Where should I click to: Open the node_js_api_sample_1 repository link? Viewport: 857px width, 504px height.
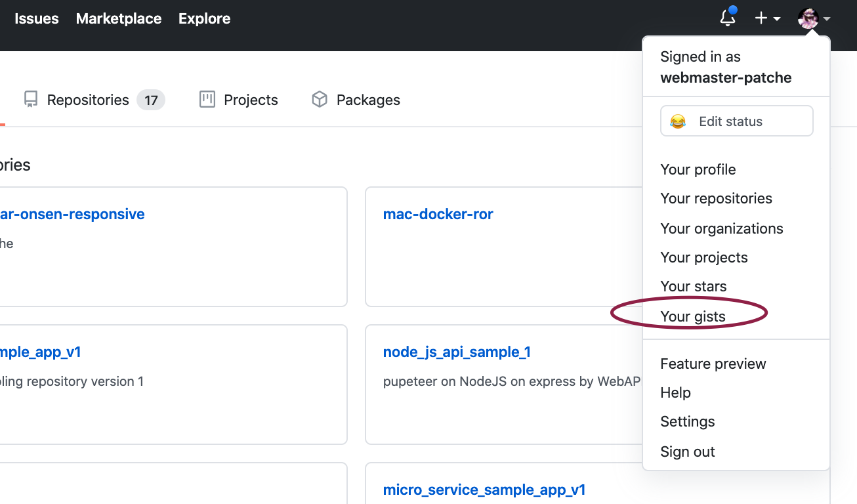tap(457, 352)
